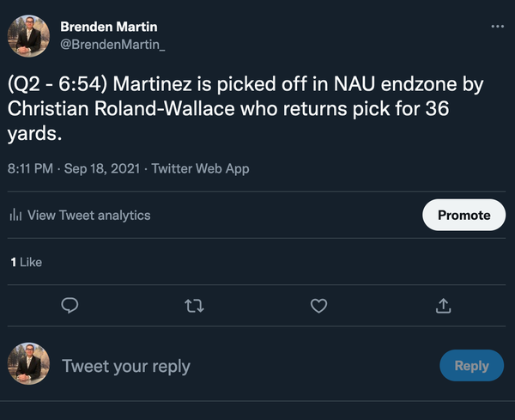Open the View Tweet analytics link

coord(88,216)
